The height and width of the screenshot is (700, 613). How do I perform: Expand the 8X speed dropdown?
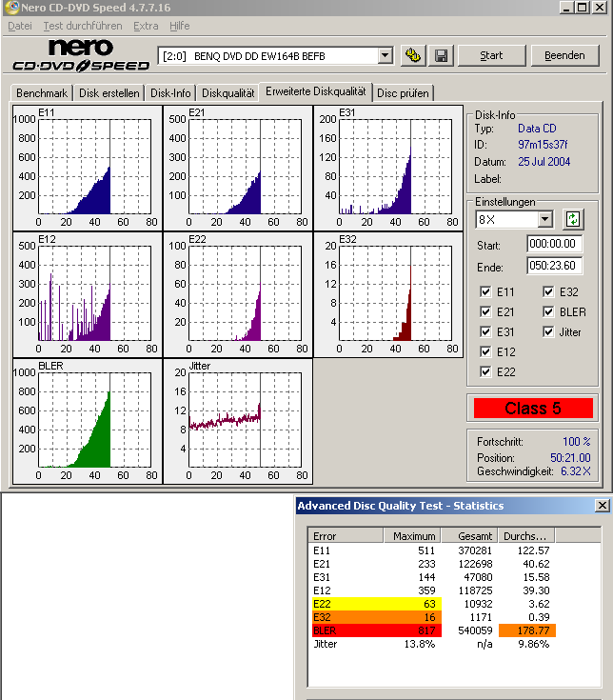(544, 220)
